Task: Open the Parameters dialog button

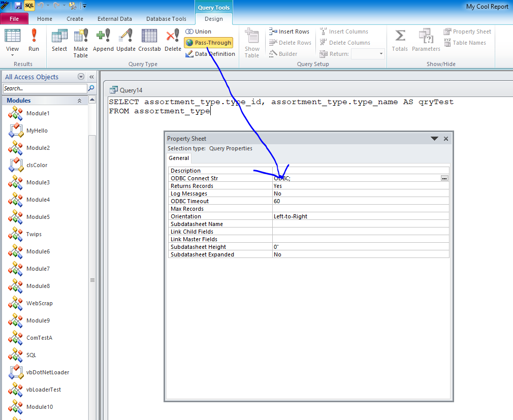Action: [426, 40]
